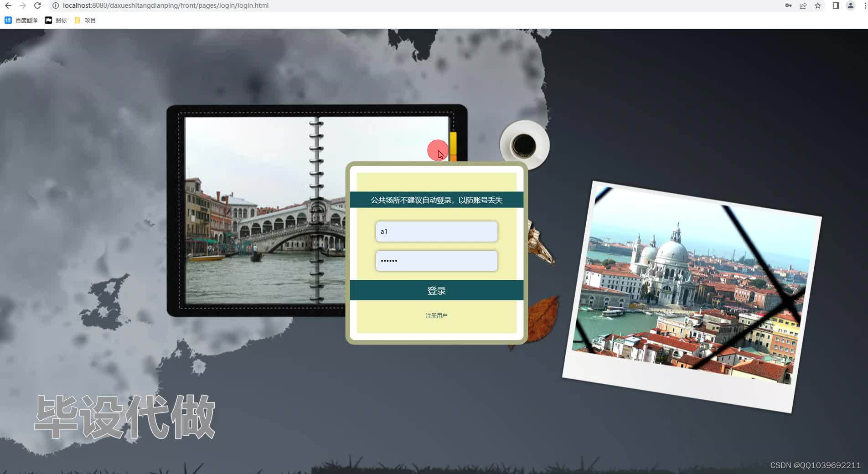Go forward with the browser forward arrow
Viewport: 868px width, 474px height.
[x=23, y=5]
